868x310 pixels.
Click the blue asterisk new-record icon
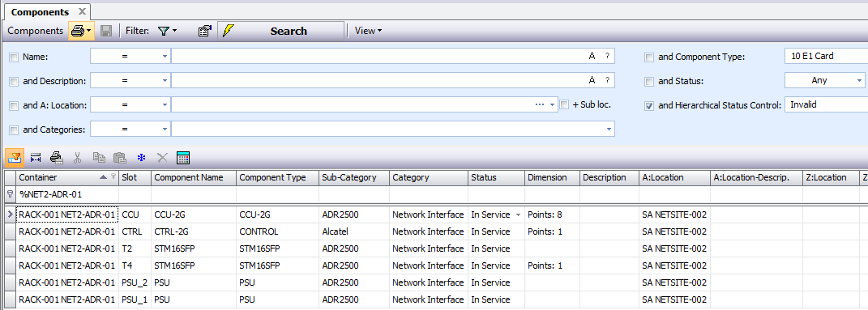pyautogui.click(x=141, y=158)
